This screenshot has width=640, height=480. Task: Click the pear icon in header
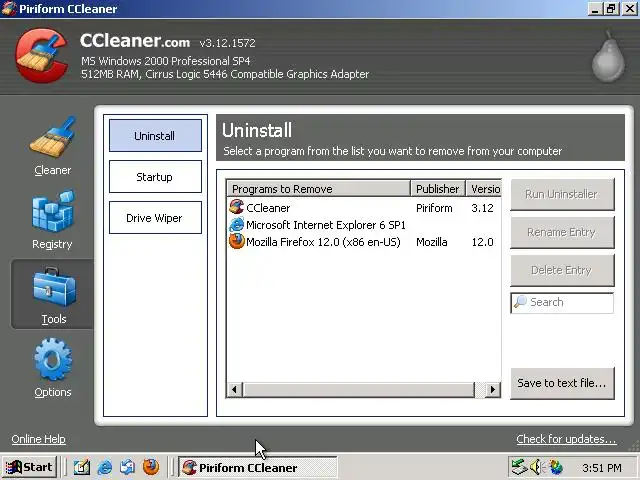(x=608, y=56)
